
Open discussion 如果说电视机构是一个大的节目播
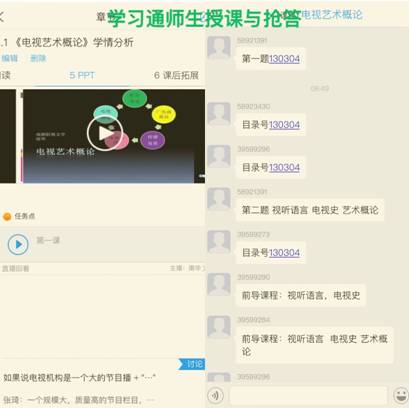[79, 378]
